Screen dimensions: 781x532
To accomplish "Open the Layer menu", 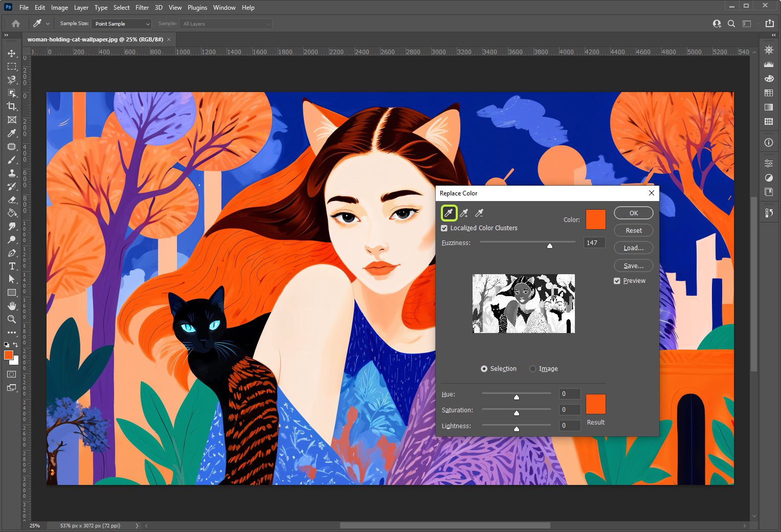I will [81, 8].
